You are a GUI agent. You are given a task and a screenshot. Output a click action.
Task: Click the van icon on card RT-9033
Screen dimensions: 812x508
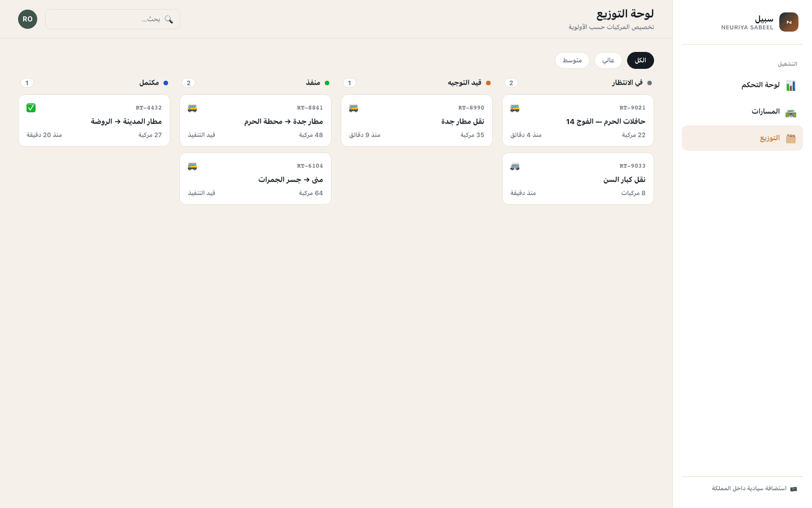click(x=515, y=166)
